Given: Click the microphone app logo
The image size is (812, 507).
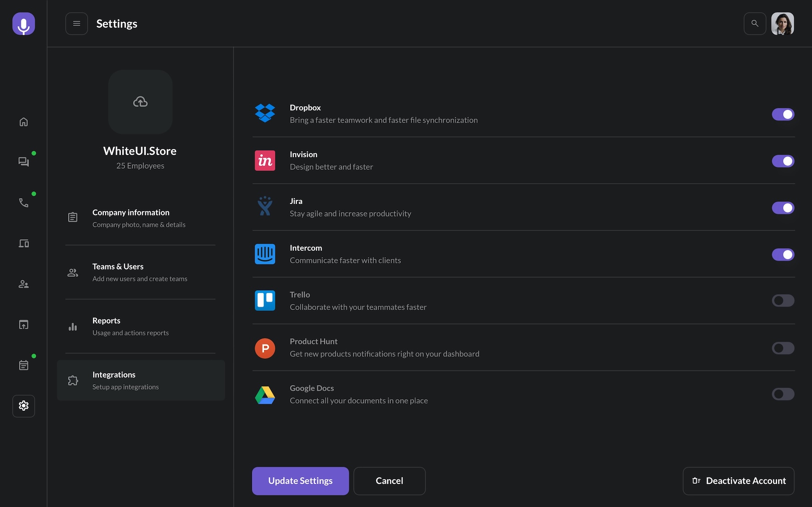Looking at the screenshot, I should [23, 23].
